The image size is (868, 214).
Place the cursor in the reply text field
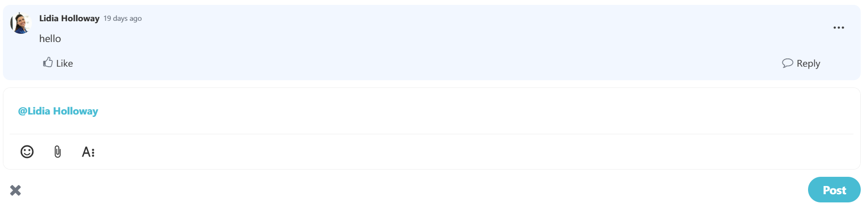[432, 111]
